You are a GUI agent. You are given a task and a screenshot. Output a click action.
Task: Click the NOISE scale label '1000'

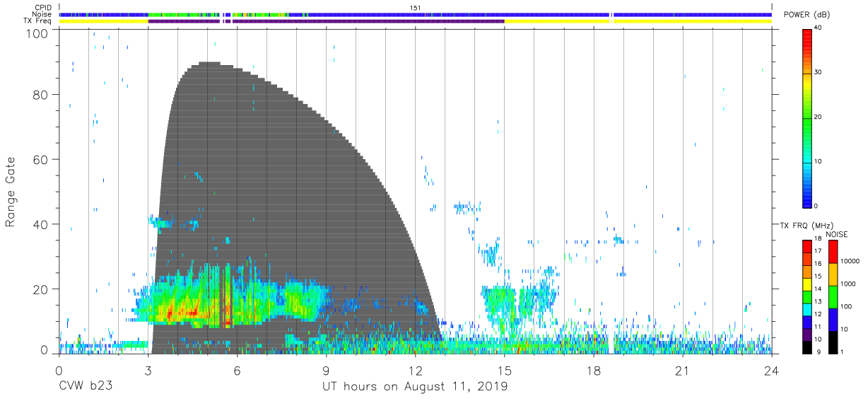pyautogui.click(x=848, y=284)
